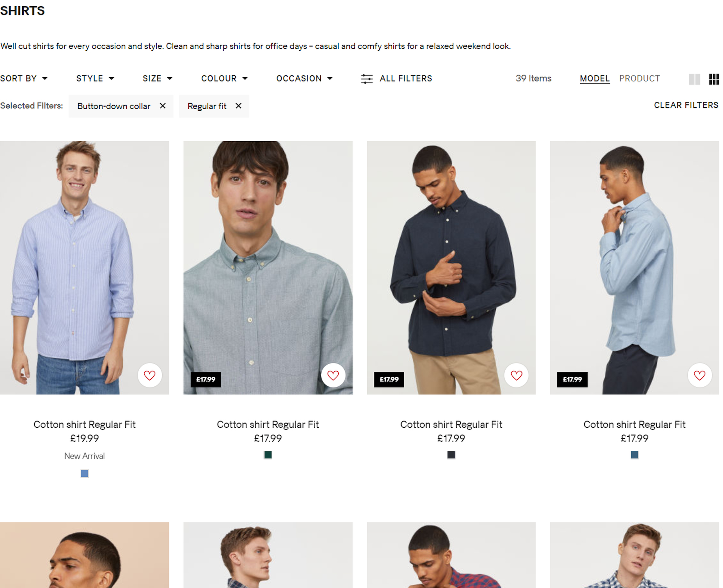
Task: Remove the Button-down collar filter
Action: coord(163,106)
